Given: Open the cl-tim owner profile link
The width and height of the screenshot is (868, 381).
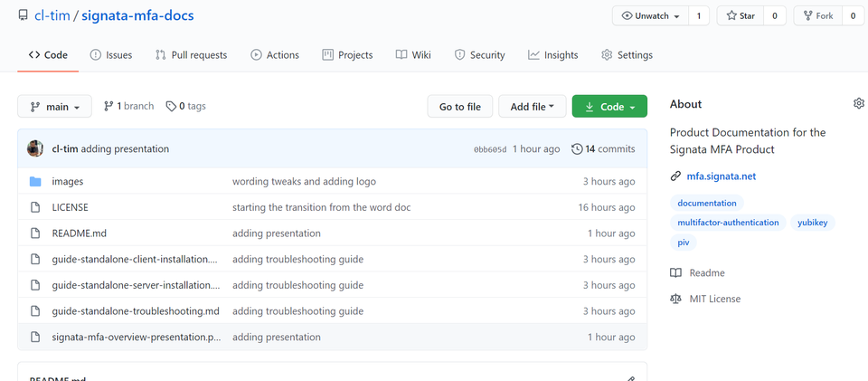Looking at the screenshot, I should [52, 15].
